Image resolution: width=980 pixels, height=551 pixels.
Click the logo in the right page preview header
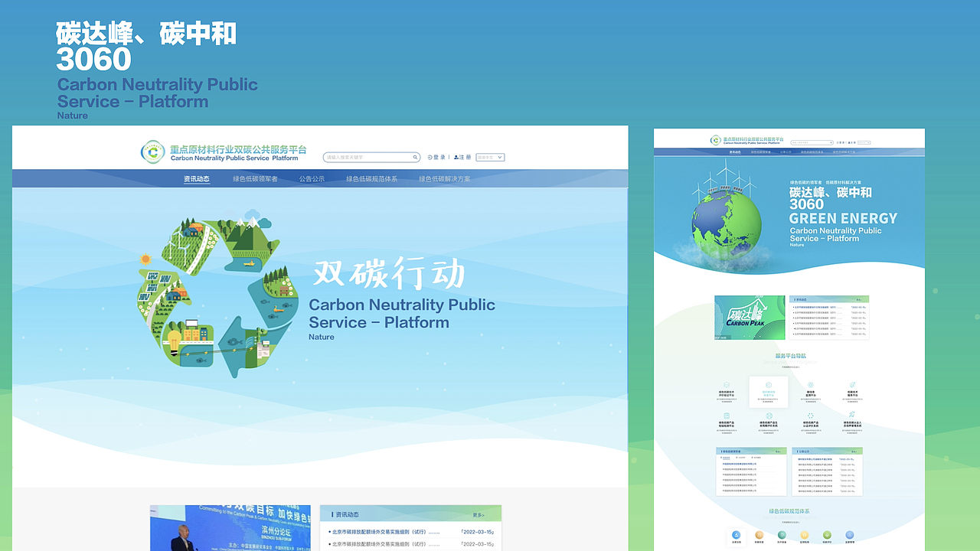(x=715, y=140)
